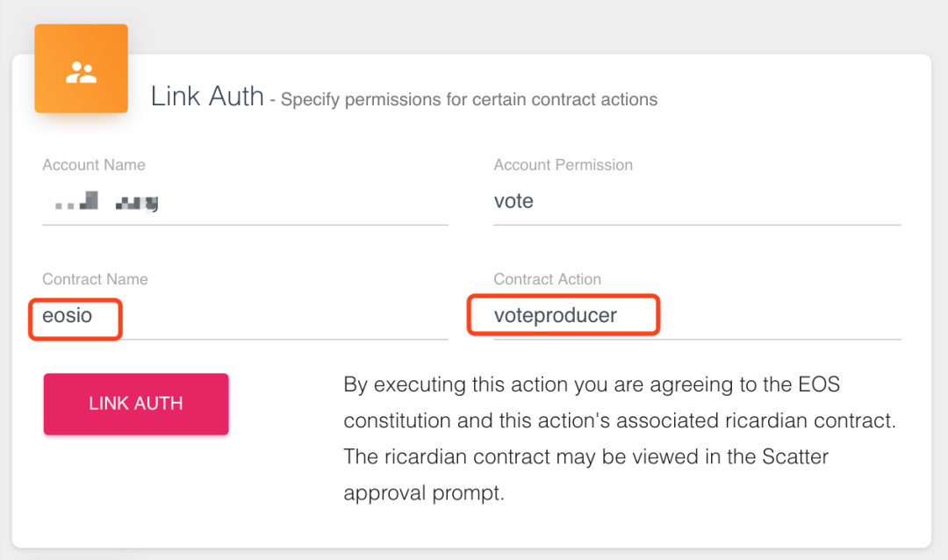This screenshot has width=948, height=560.
Task: Click the blurred account name value
Action: (107, 204)
